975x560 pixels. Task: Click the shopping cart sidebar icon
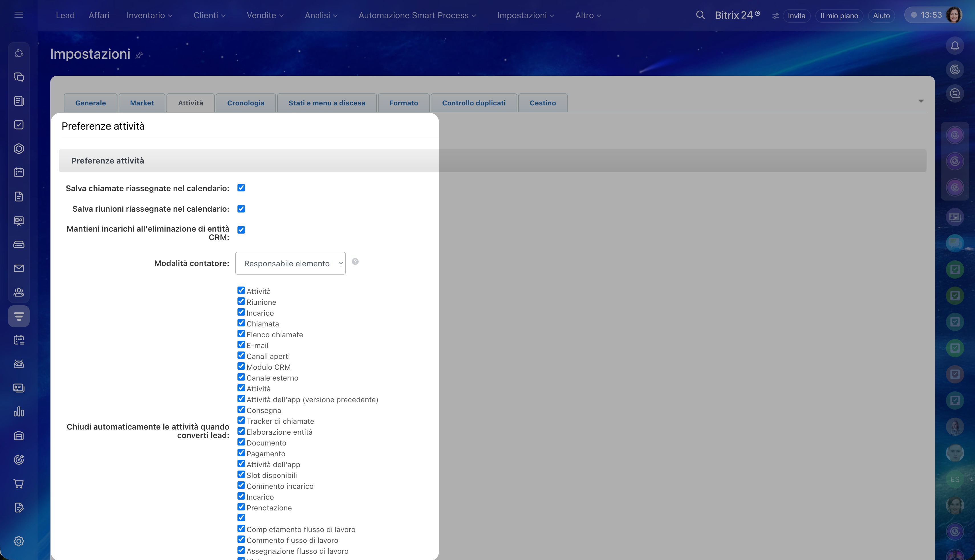(19, 483)
